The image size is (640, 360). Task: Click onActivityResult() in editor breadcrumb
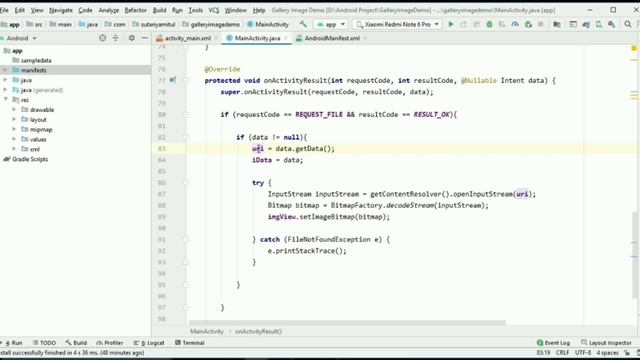pyautogui.click(x=258, y=331)
